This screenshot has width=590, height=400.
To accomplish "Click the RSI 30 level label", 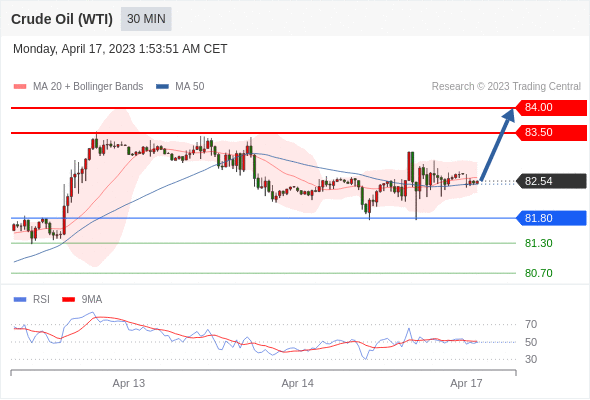I will tap(531, 359).
